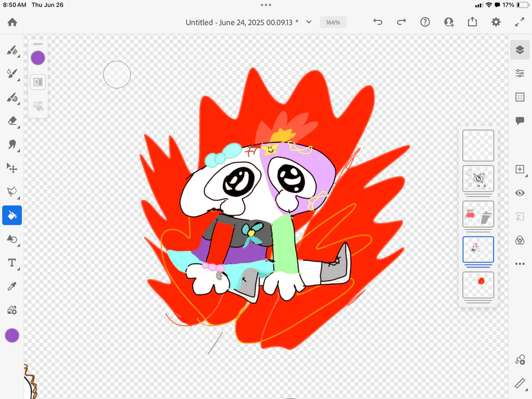Open the active color chip at toolbar bottom
532x399 pixels.
pyautogui.click(x=12, y=335)
